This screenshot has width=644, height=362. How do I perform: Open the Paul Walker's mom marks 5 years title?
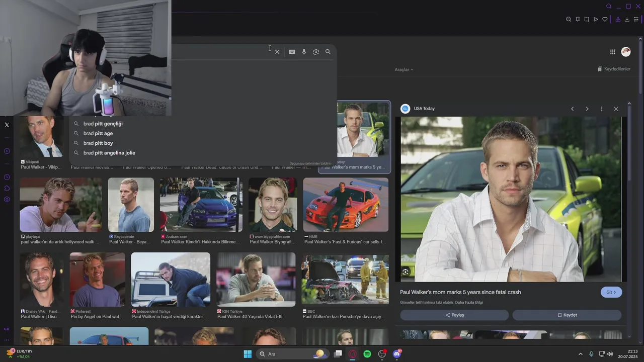460,292
